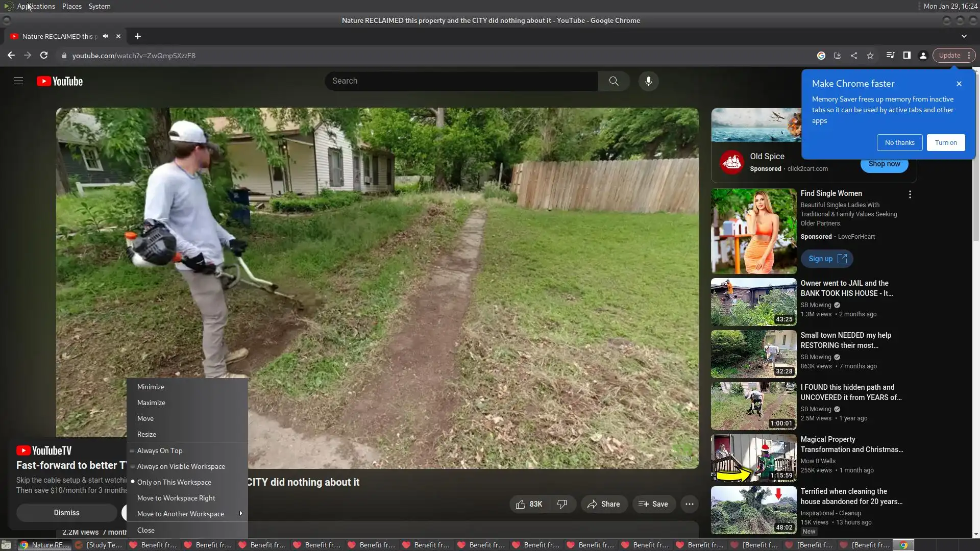980x551 pixels.
Task: Open Chrome side panel icon
Action: coord(906,56)
